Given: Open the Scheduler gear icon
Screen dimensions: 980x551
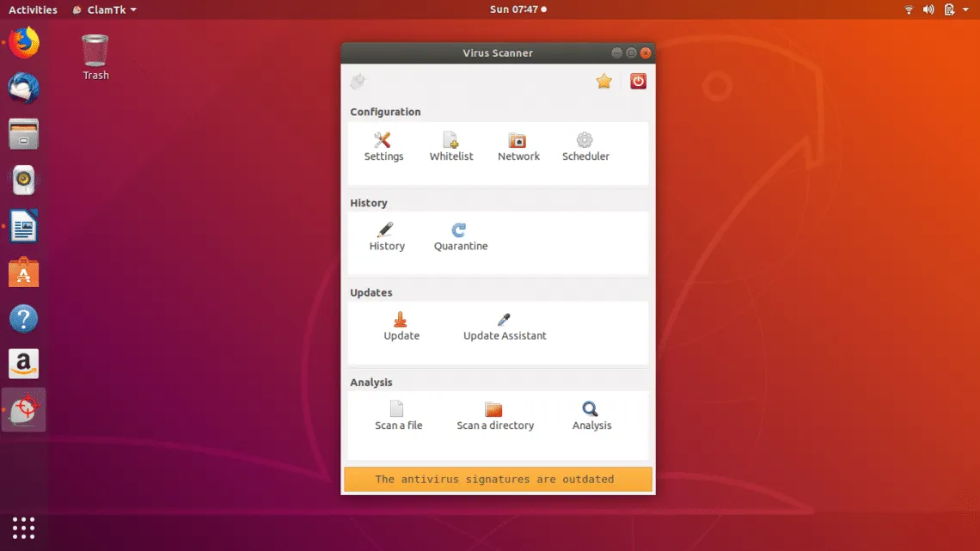Looking at the screenshot, I should point(585,141).
